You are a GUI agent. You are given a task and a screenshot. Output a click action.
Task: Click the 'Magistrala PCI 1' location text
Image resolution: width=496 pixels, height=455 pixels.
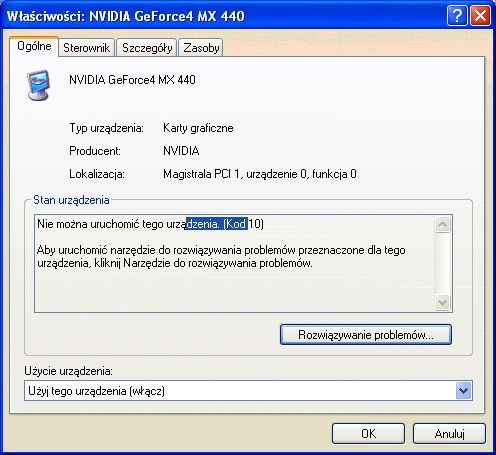point(201,174)
